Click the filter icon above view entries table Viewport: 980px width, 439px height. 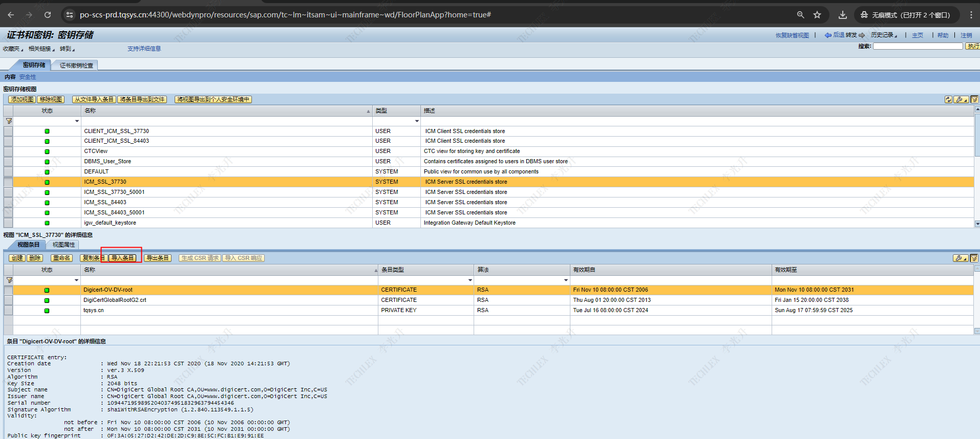coord(974,258)
